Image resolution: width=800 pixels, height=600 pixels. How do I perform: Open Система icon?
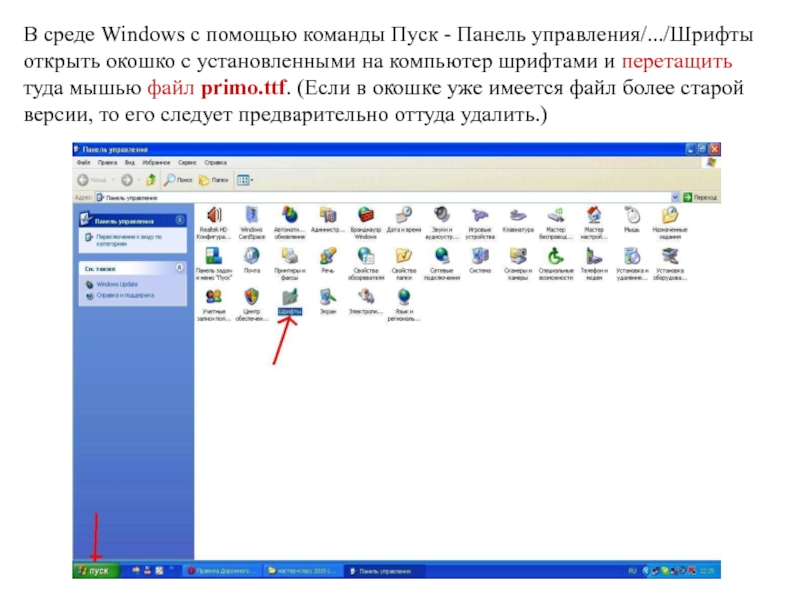pos(480,261)
